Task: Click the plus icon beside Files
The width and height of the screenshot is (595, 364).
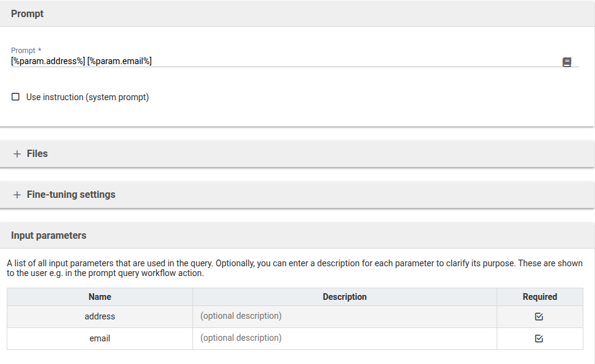Action: pyautogui.click(x=17, y=154)
